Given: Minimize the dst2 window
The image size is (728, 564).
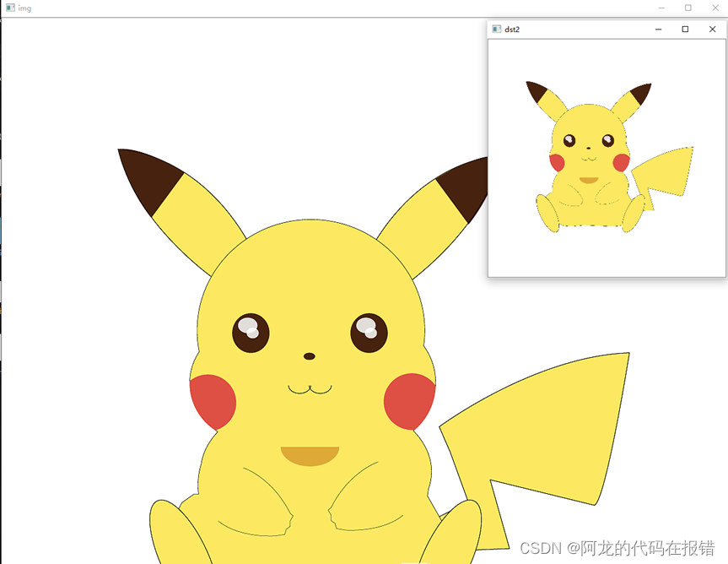Looking at the screenshot, I should [x=658, y=30].
